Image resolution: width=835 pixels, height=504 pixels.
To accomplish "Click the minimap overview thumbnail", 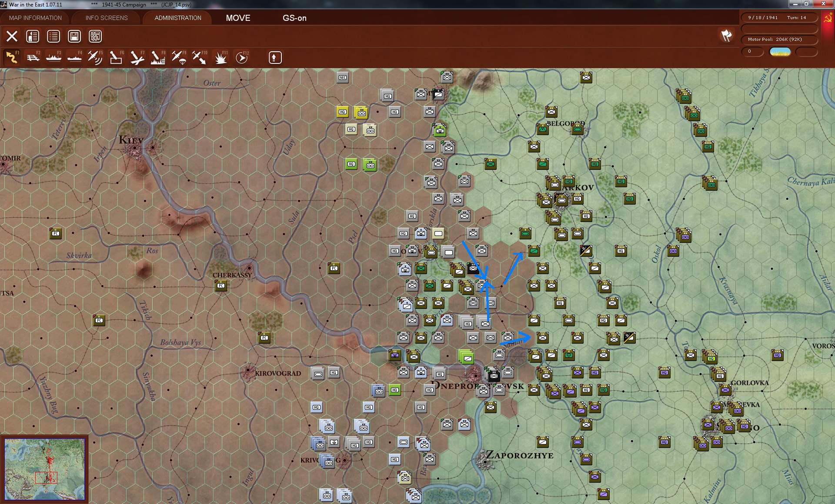I will (x=44, y=469).
